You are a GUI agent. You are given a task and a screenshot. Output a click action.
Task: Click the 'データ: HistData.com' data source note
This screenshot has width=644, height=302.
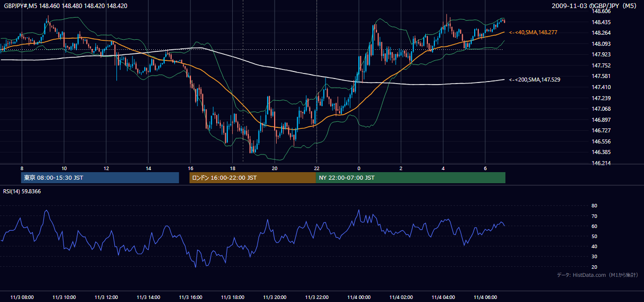(x=597, y=275)
